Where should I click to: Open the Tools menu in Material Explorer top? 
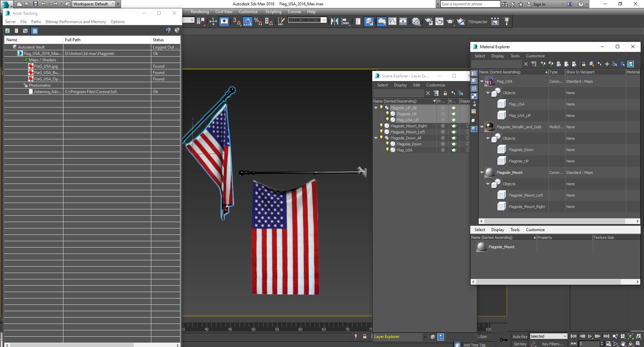pyautogui.click(x=515, y=56)
